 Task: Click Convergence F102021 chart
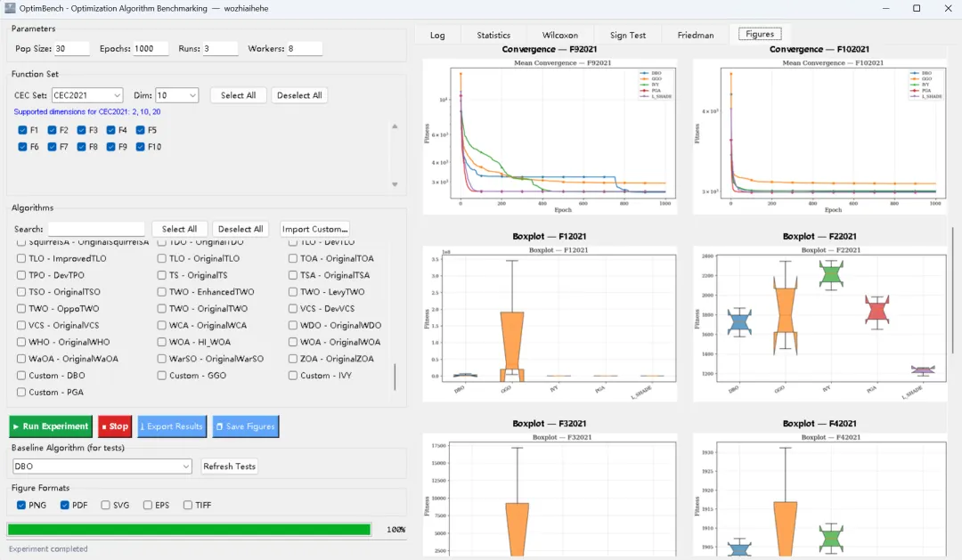click(819, 136)
